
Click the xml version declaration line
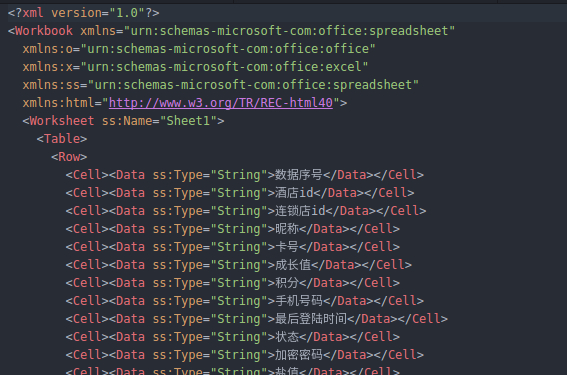84,13
